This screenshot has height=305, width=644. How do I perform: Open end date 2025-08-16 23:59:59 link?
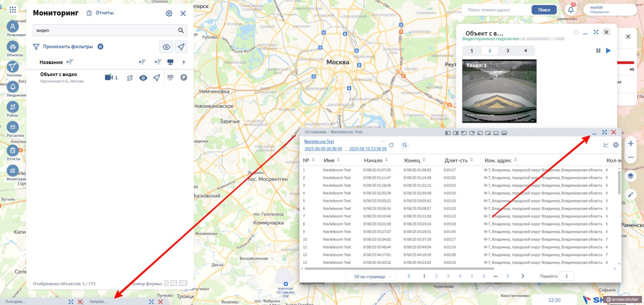point(368,149)
